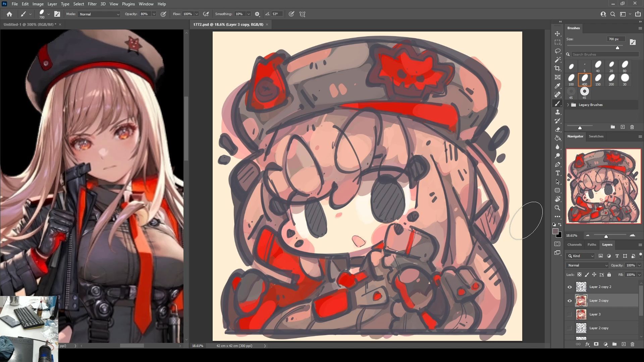Screen dimensions: 644x362
Task: Open layer Opacity 100% dropdown
Action: 639,265
